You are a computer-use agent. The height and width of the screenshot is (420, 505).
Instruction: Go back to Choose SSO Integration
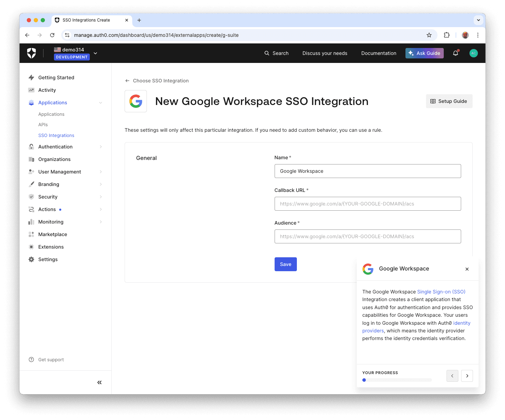tap(157, 81)
